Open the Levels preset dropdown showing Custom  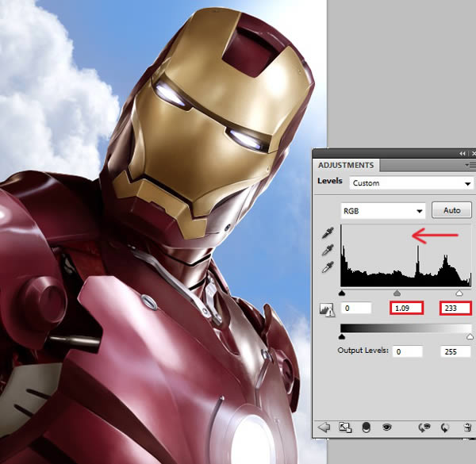point(411,183)
